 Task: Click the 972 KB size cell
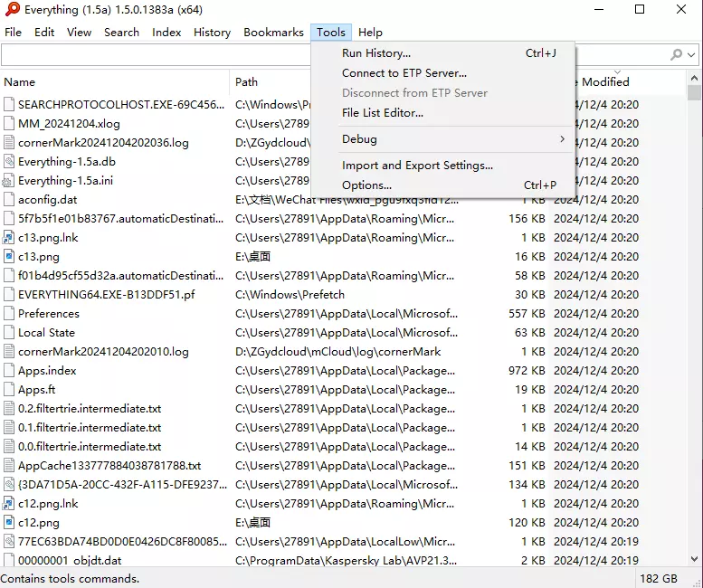(x=527, y=371)
